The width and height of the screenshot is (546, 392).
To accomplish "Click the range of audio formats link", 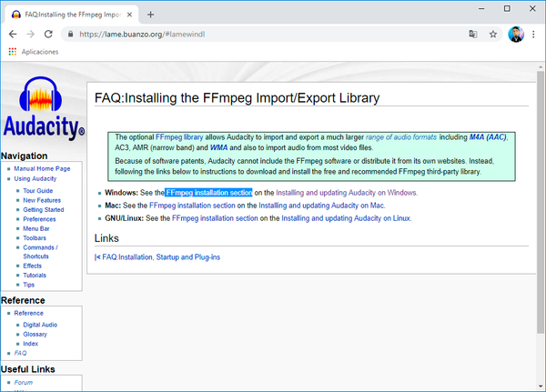I will [401, 137].
